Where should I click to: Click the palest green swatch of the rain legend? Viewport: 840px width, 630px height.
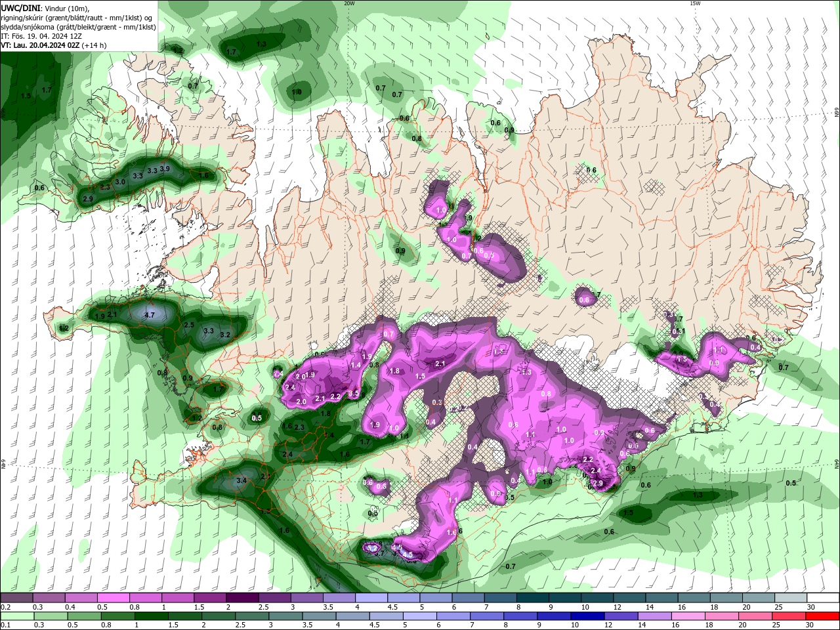[16, 616]
